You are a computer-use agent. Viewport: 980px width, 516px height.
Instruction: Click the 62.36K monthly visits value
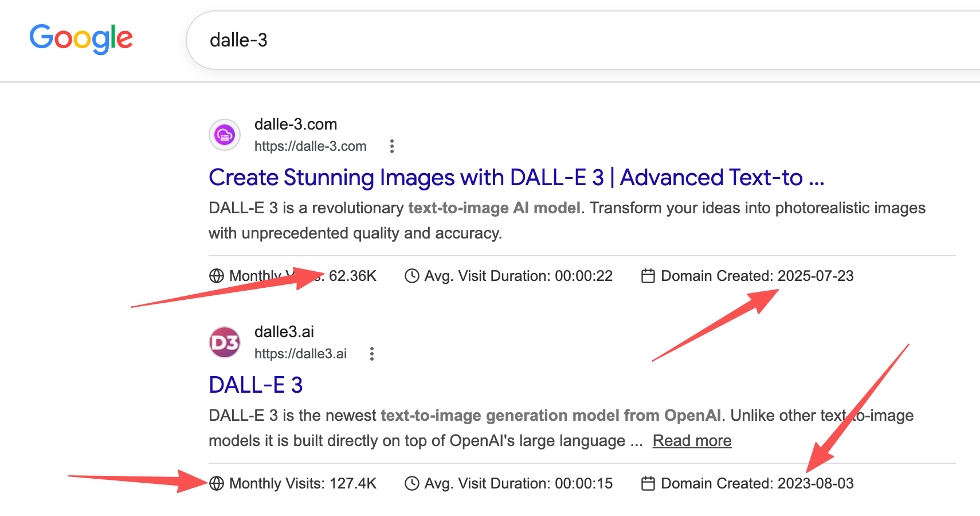tap(352, 276)
